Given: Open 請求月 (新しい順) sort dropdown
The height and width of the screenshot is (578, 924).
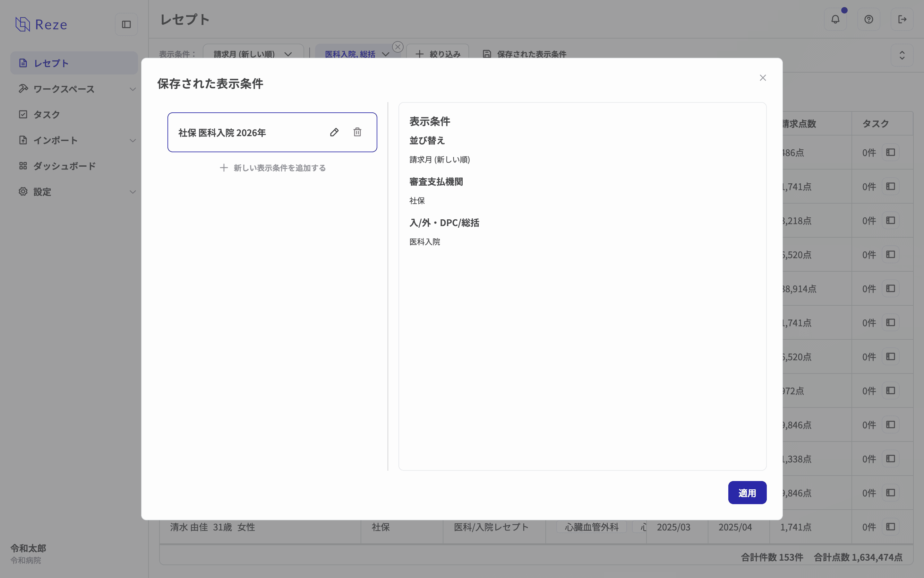Looking at the screenshot, I should pos(253,54).
